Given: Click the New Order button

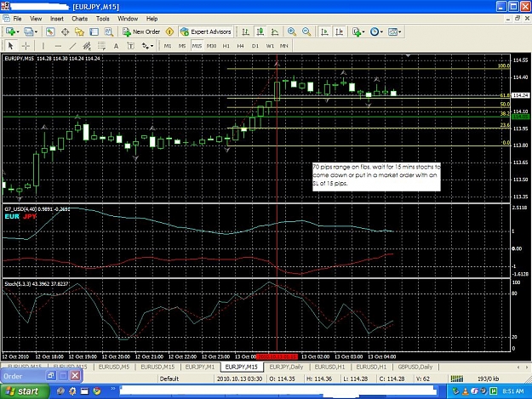Looking at the screenshot, I should pos(141,31).
